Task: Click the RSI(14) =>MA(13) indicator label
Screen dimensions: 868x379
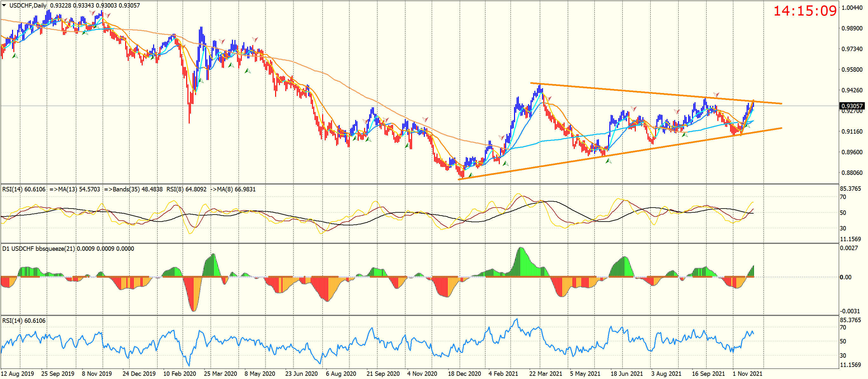Action: (x=51, y=189)
